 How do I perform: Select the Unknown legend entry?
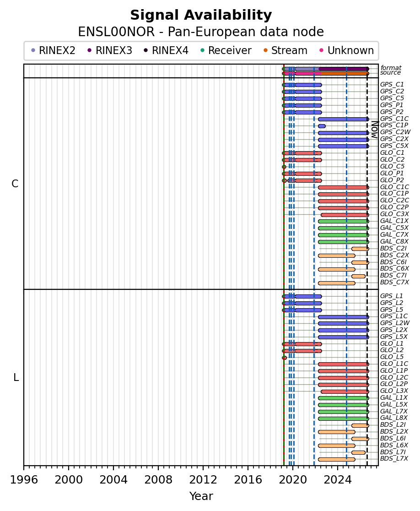click(x=347, y=50)
